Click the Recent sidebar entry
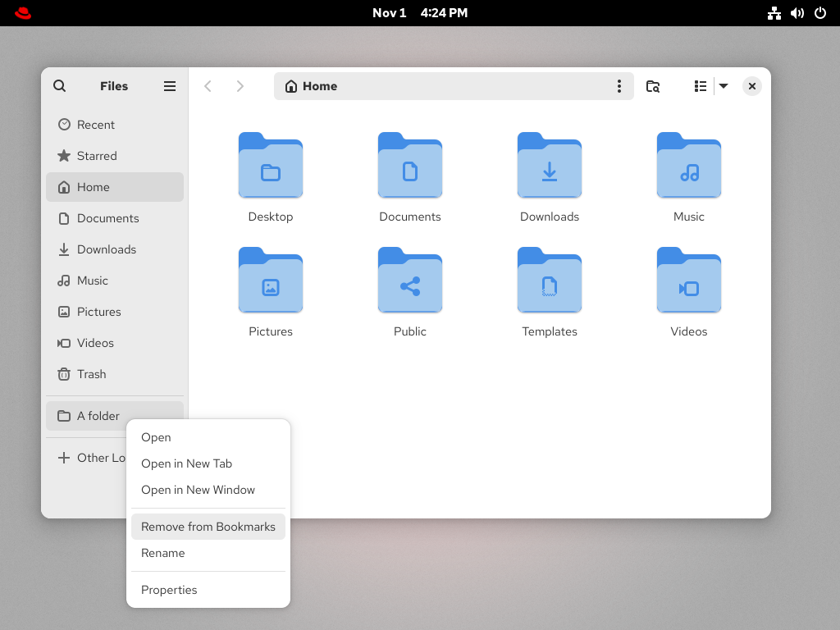The width and height of the screenshot is (840, 630). point(95,125)
